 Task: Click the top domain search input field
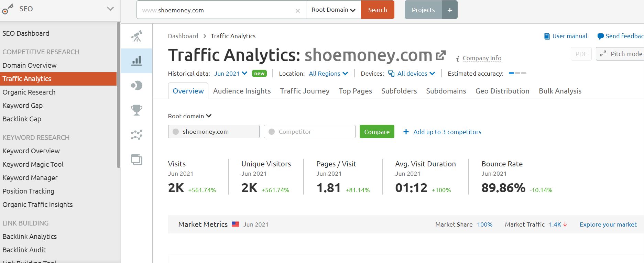[221, 10]
